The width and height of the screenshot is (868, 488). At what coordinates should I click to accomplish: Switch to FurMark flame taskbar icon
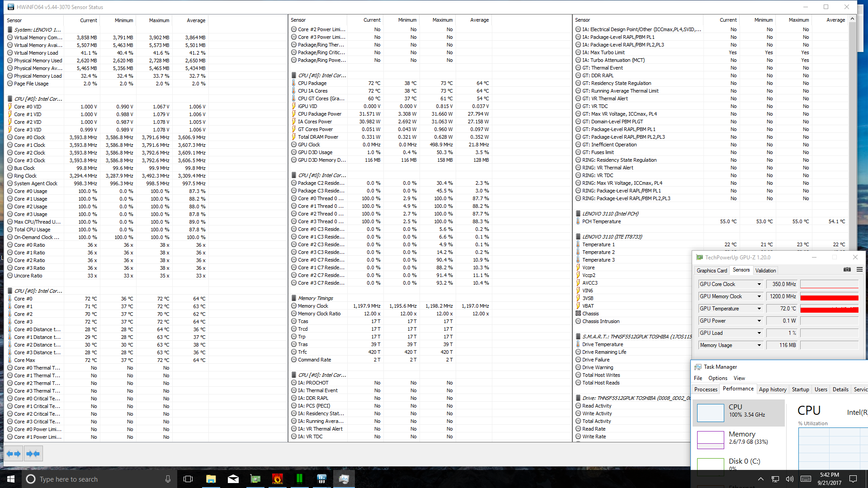(278, 479)
